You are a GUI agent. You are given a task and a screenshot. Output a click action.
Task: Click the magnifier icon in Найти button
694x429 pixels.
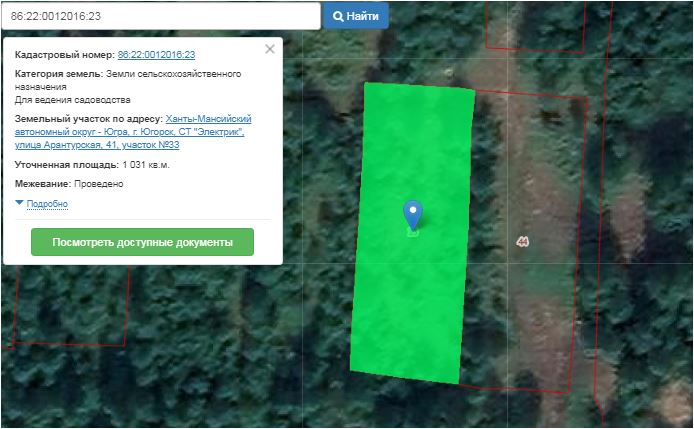[x=338, y=16]
